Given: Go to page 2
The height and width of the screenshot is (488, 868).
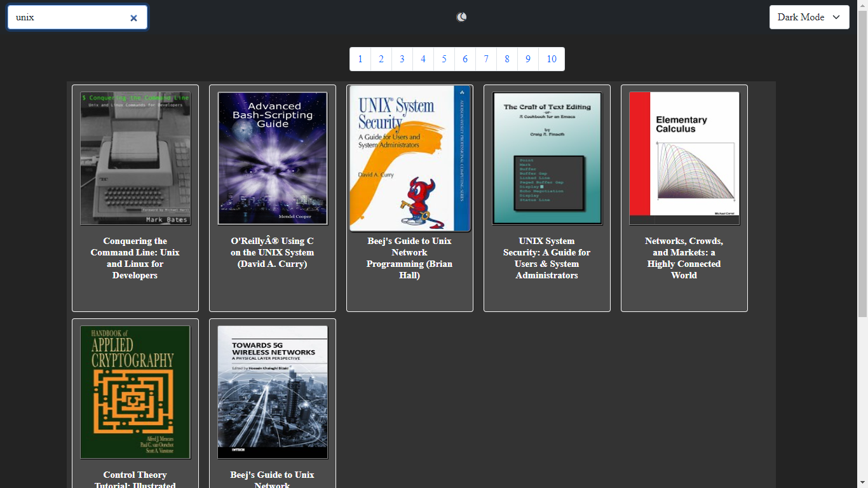Looking at the screenshot, I should (381, 59).
